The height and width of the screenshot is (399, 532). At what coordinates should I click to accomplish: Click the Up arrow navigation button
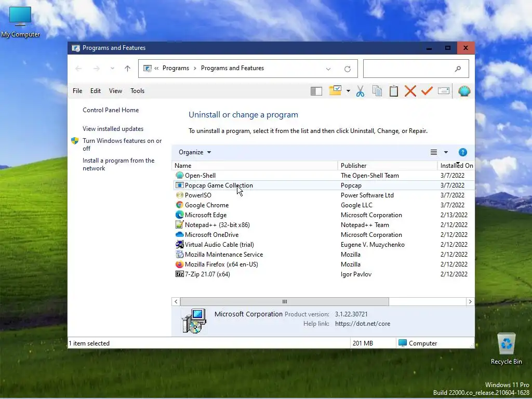click(128, 69)
